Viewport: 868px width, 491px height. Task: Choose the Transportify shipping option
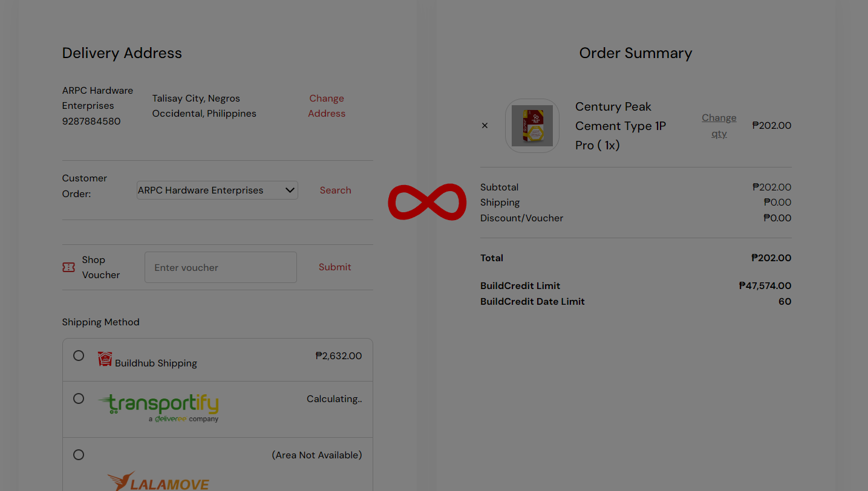79,398
